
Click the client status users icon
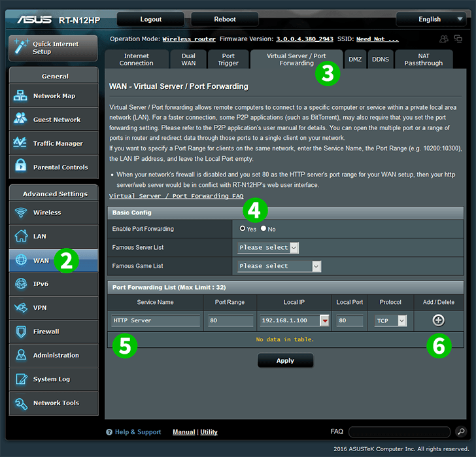444,39
